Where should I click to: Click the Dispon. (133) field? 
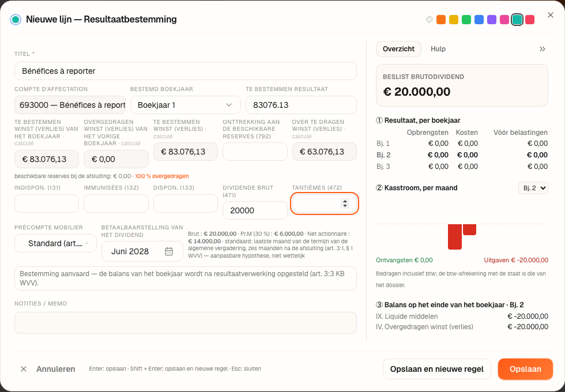click(185, 203)
